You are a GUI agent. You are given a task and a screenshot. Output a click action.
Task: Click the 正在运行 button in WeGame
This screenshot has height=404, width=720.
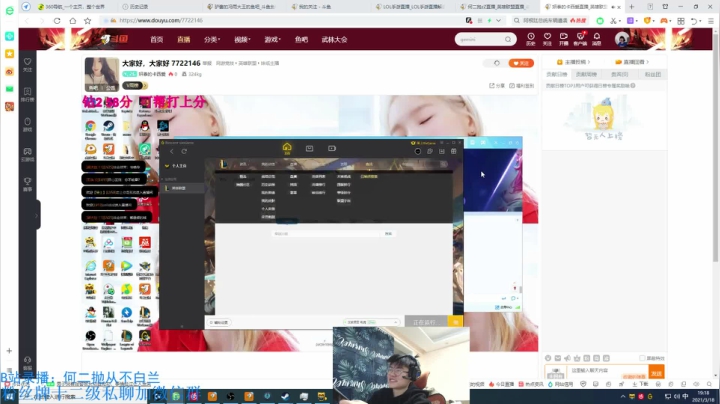(426, 322)
